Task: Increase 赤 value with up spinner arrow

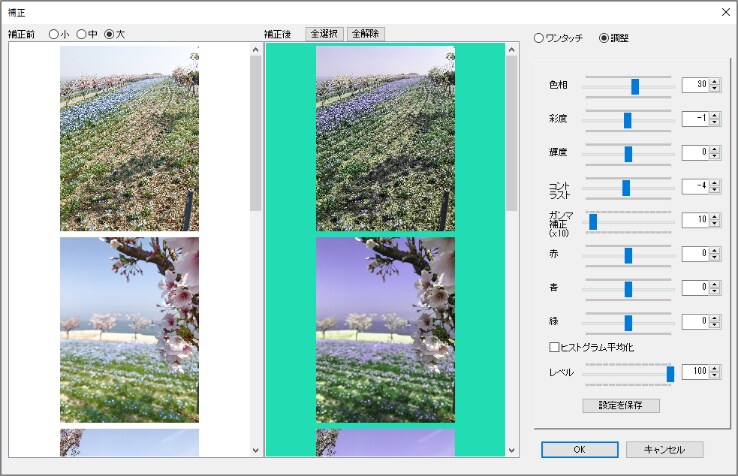Action: click(x=715, y=251)
